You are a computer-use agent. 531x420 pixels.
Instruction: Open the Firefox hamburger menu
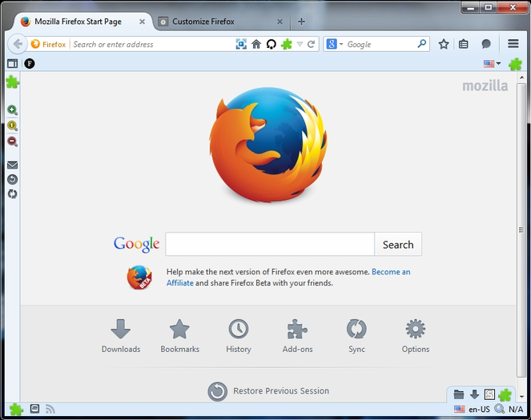[x=513, y=44]
